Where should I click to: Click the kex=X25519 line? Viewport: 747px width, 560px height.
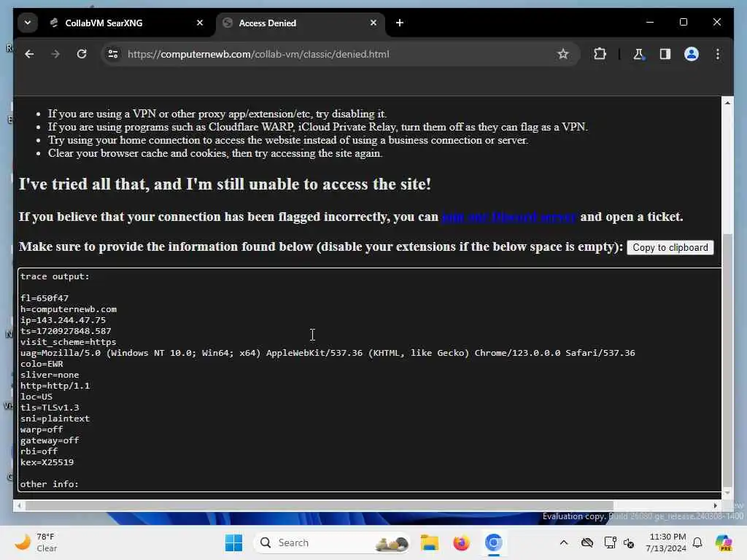tap(47, 462)
